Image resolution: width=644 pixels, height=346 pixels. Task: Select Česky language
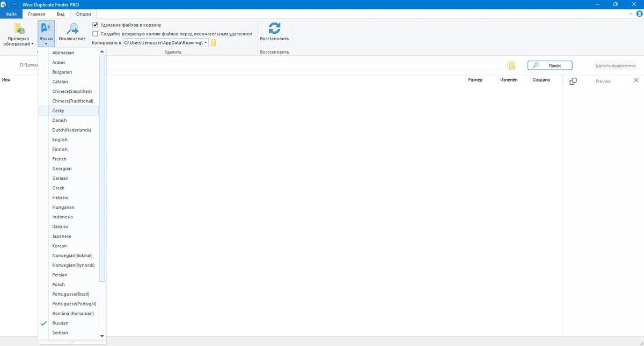[69, 111]
